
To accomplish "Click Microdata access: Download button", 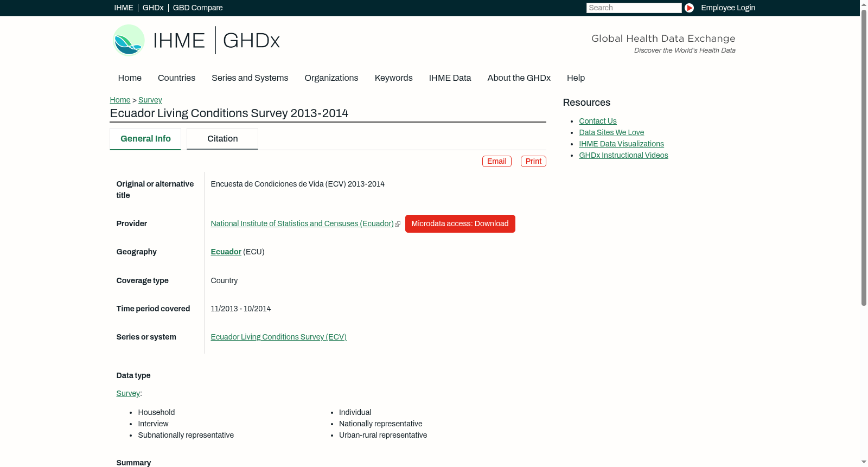I will 460,224.
